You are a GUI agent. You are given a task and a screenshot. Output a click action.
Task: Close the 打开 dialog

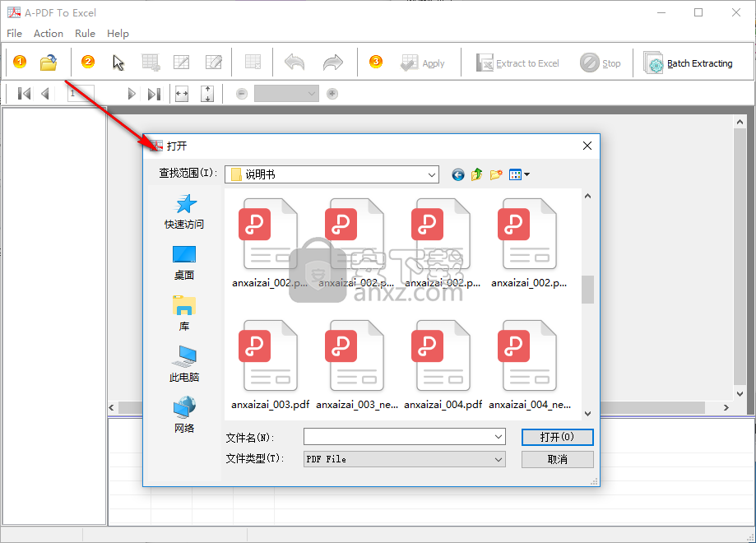[x=587, y=146]
